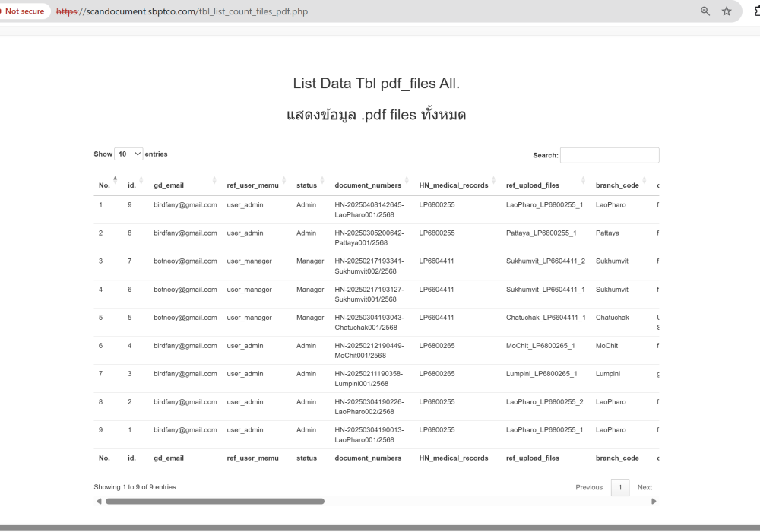Sort by HN_medical_records column header
The height and width of the screenshot is (532, 760).
click(x=453, y=185)
